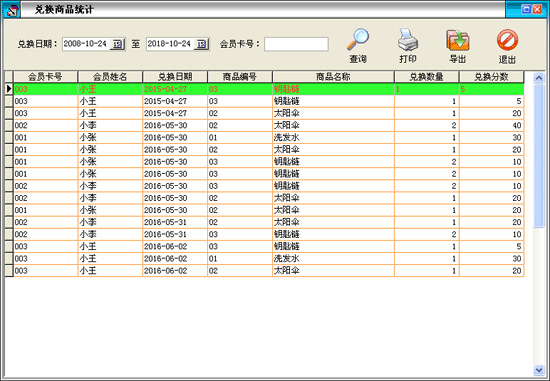This screenshot has height=381, width=550.
Task: Click the row selector for the 002 小李 40-point row
Action: click(9, 125)
